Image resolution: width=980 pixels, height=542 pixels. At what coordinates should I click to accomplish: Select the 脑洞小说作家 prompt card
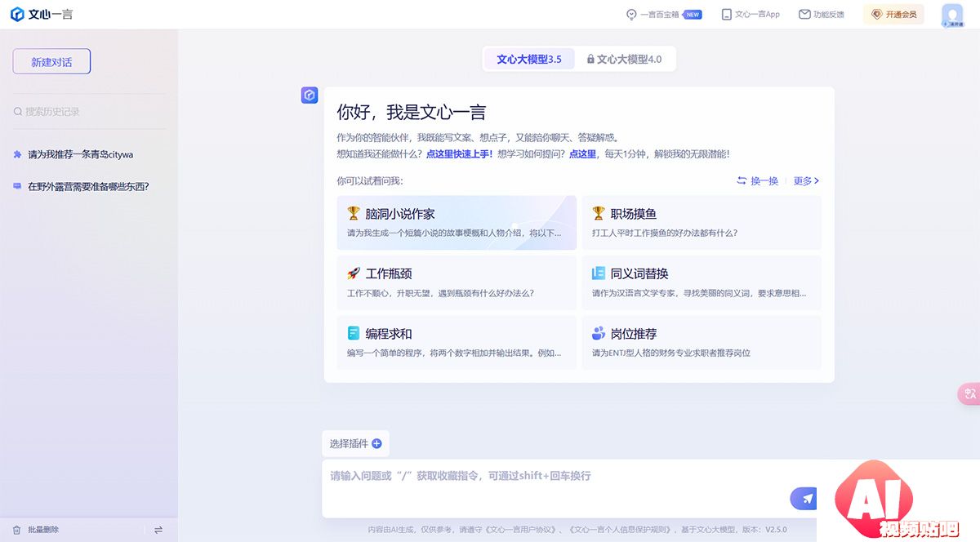tap(457, 223)
